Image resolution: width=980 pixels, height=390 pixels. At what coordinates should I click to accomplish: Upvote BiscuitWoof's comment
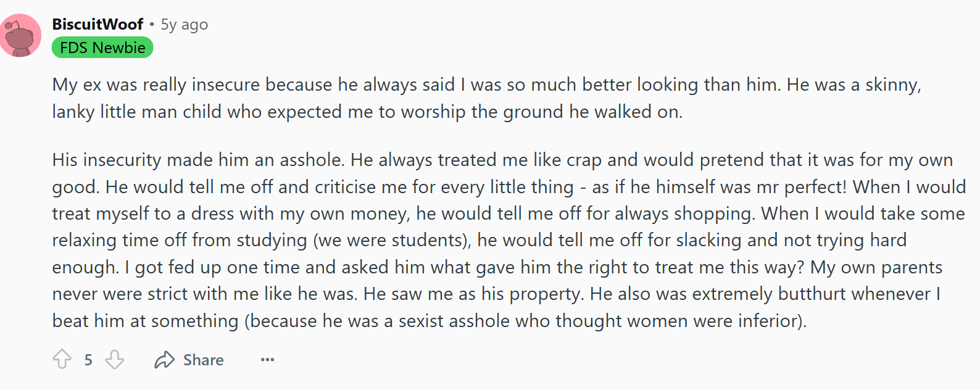click(x=62, y=359)
